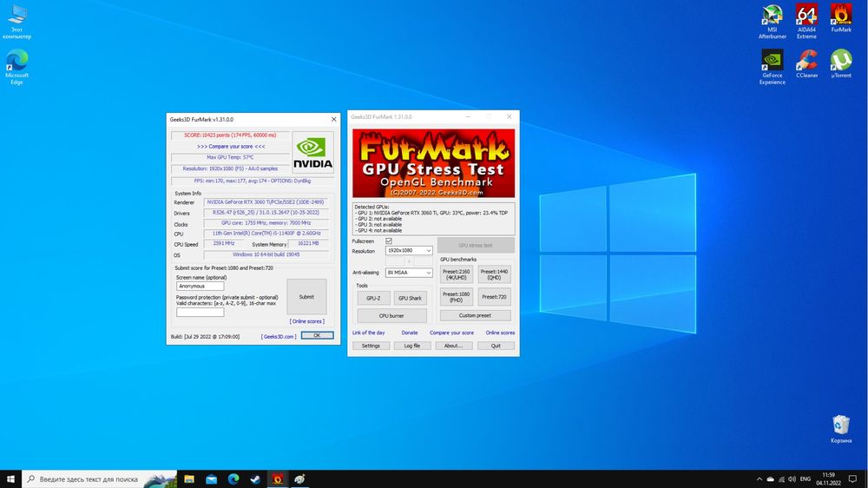Click the Max GPU Temp: 57°C field
This screenshot has height=488, width=868.
coord(230,157)
